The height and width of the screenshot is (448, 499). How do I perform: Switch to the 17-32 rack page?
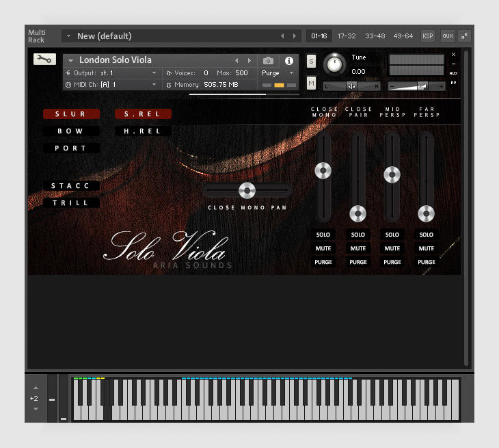347,36
